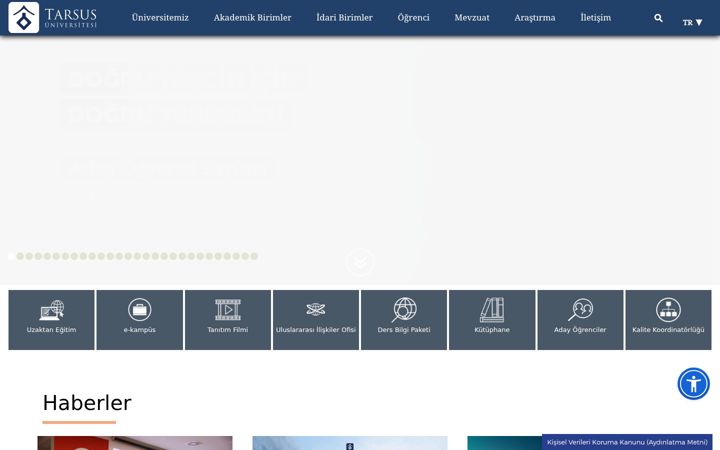Open the Kütüphane books tile
720x450 pixels.
point(492,320)
